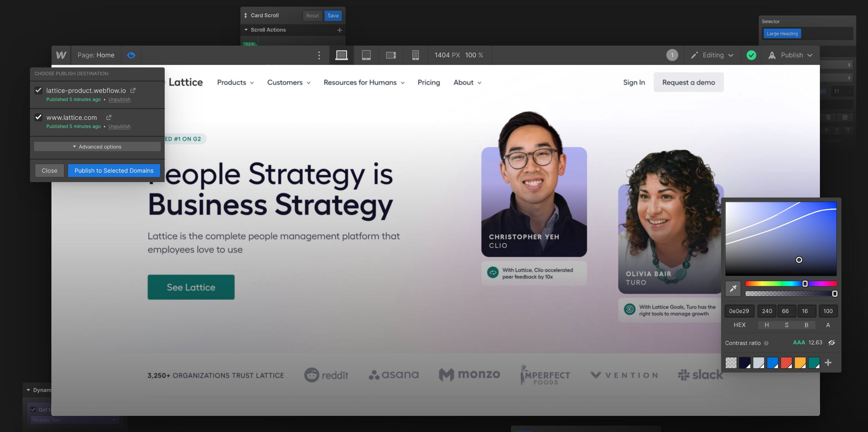Switch to tablet breakpoint view

pos(366,55)
